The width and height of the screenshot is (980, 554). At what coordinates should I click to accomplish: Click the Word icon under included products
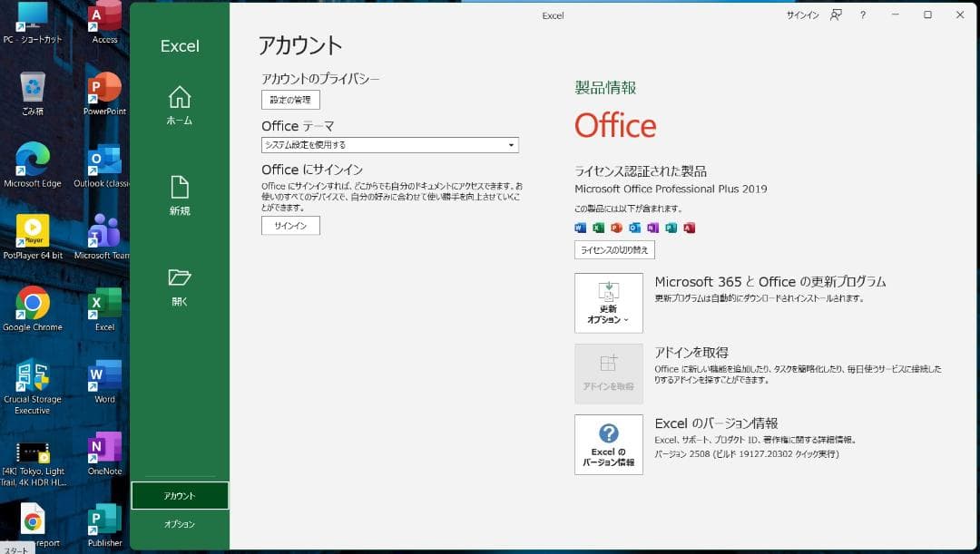click(581, 228)
